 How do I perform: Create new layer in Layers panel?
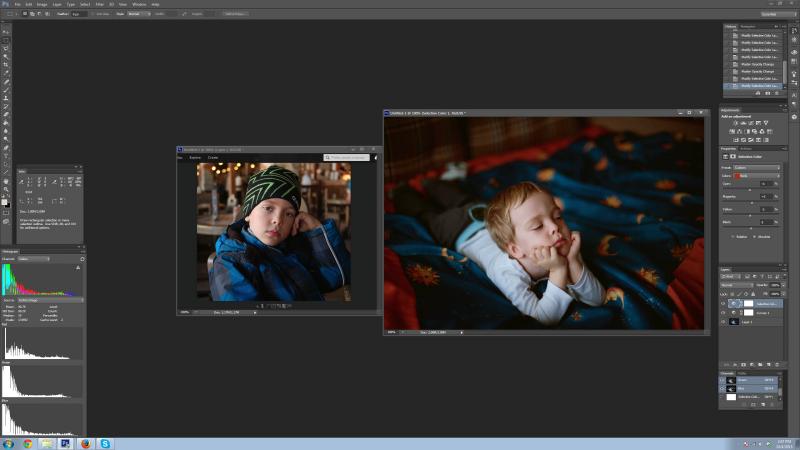coord(769,365)
